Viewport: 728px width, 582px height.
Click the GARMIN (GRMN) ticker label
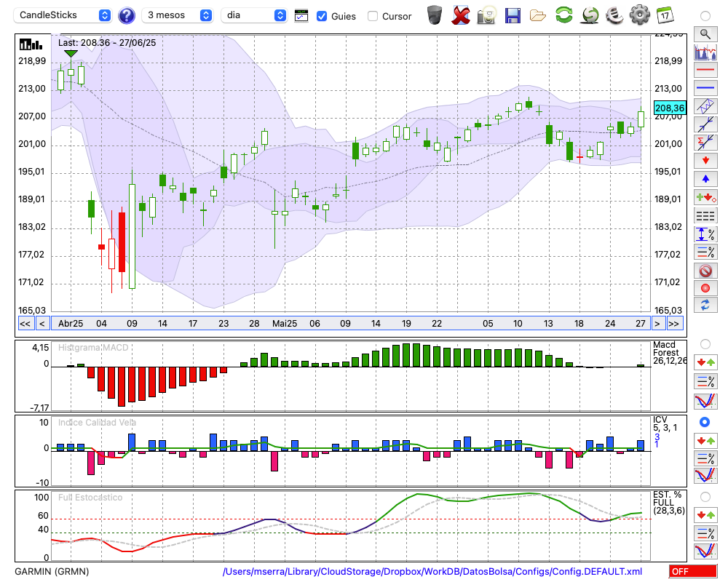52,571
